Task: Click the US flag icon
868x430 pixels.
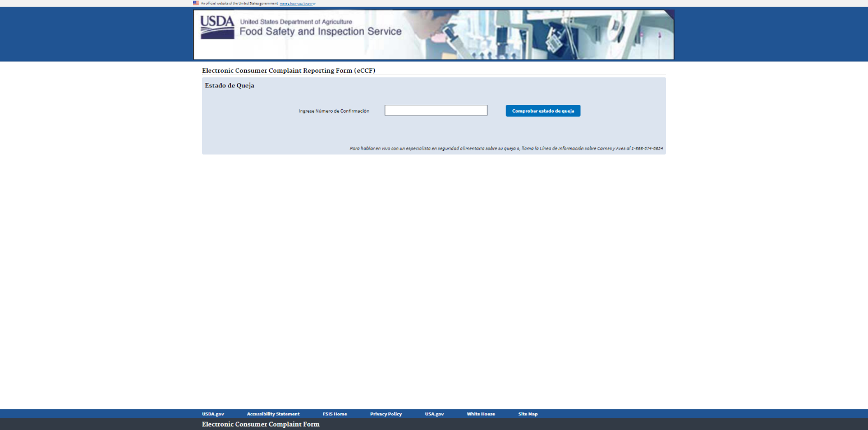Action: (196, 3)
